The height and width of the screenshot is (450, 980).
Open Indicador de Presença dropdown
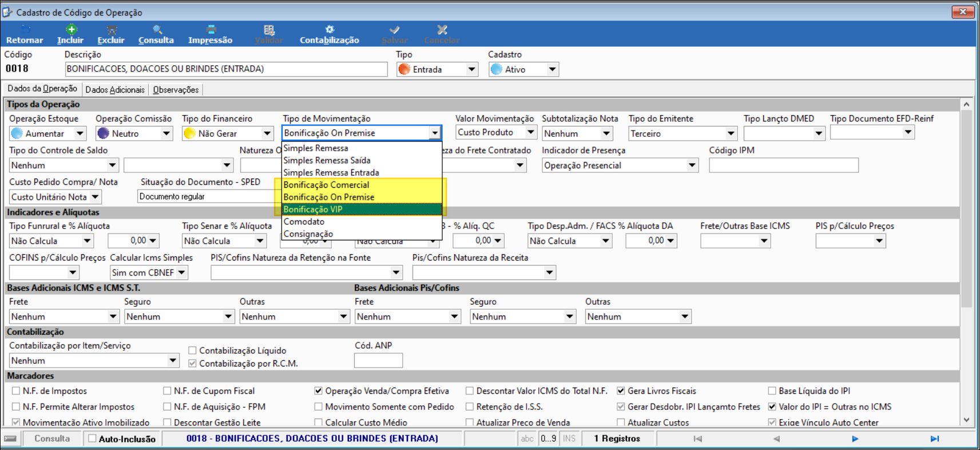click(x=692, y=165)
